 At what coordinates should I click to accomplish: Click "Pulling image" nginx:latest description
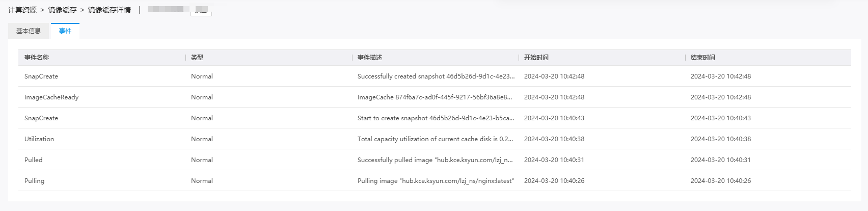click(436, 181)
